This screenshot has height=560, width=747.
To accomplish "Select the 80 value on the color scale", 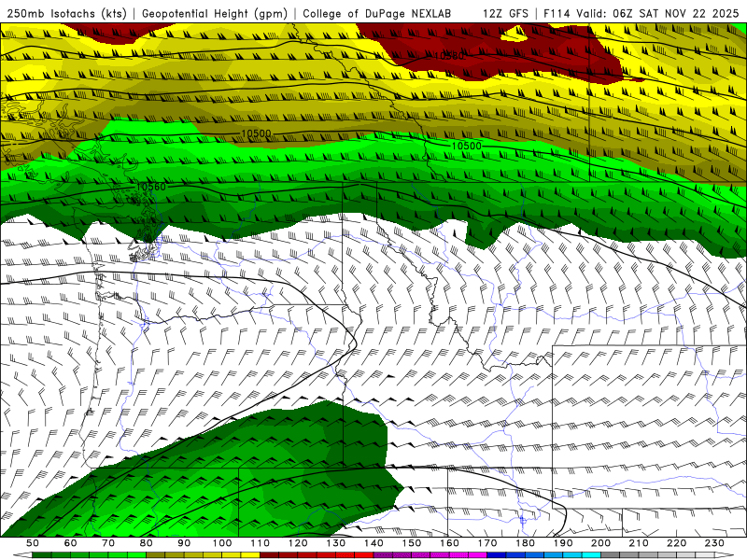I will click(x=147, y=543).
